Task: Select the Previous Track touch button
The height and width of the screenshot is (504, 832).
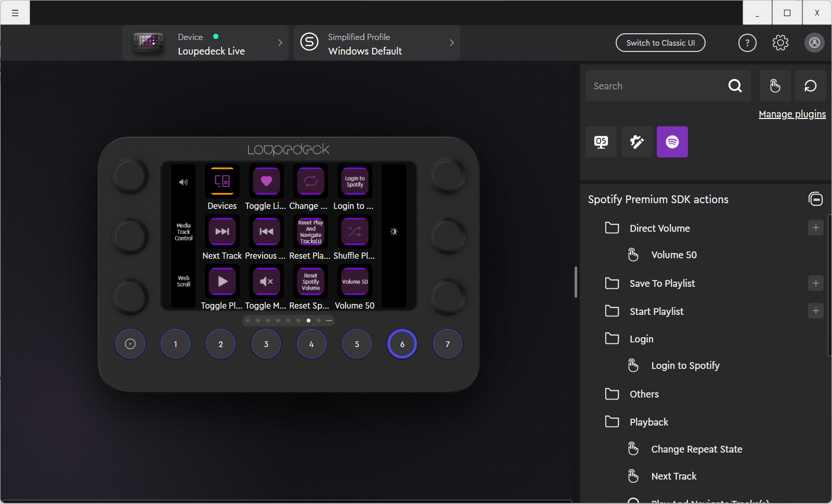Action: click(266, 231)
